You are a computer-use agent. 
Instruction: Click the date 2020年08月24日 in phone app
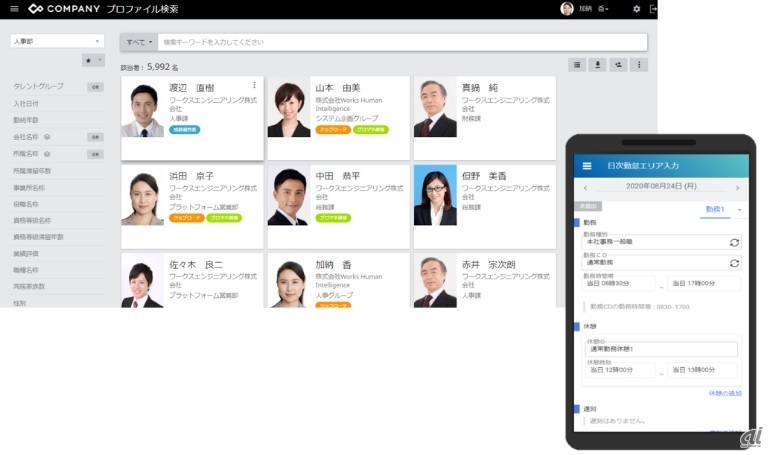pyautogui.click(x=661, y=187)
